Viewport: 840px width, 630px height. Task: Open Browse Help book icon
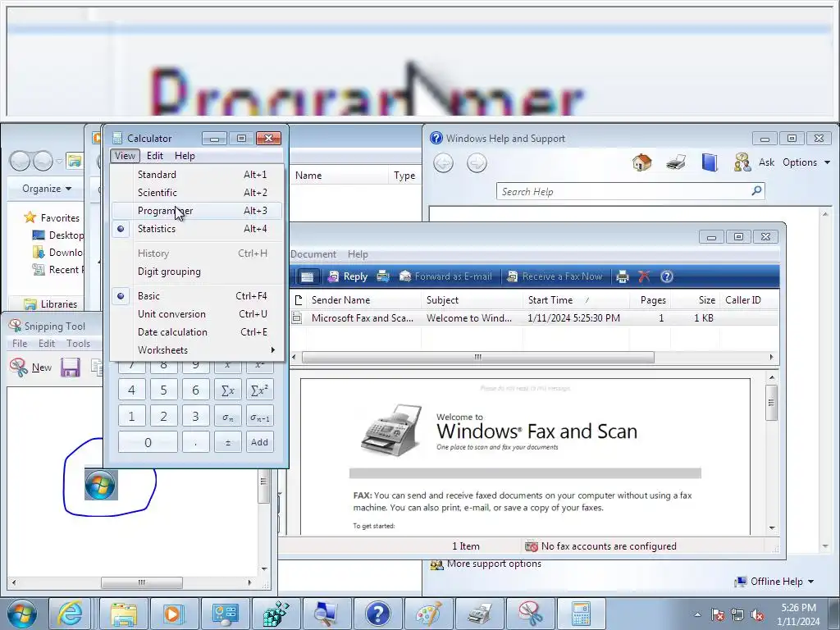click(x=710, y=162)
